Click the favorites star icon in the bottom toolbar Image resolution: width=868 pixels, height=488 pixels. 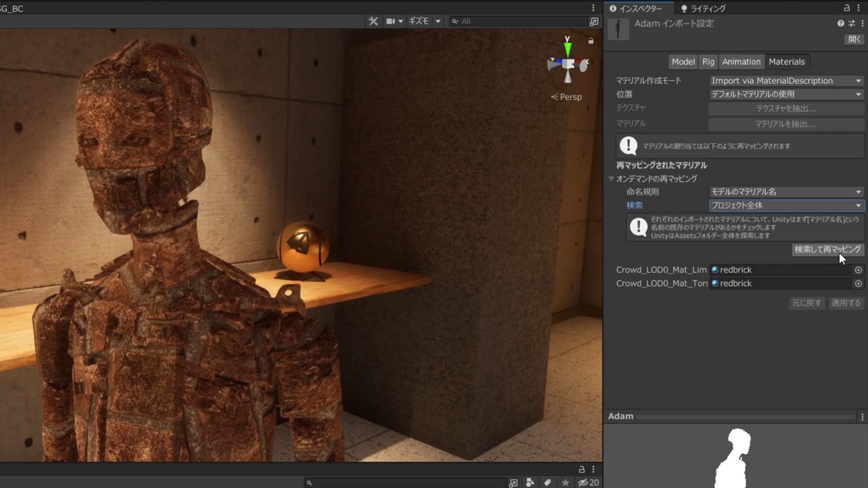pyautogui.click(x=566, y=482)
